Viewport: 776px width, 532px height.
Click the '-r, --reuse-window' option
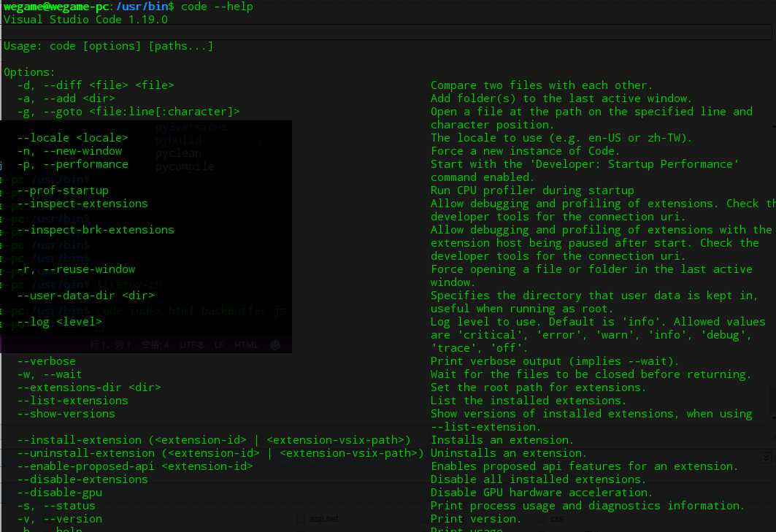(x=76, y=269)
